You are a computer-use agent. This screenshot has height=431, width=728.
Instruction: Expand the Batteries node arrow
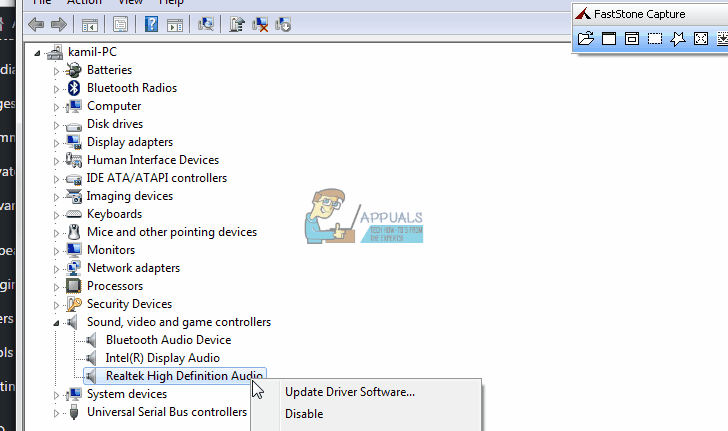[x=56, y=71]
